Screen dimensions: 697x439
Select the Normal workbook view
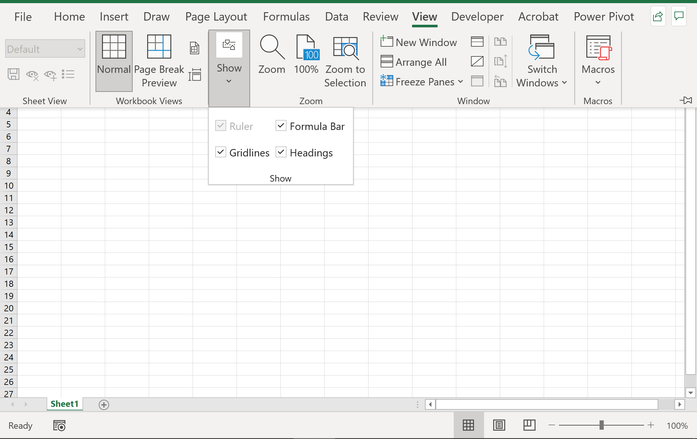(114, 61)
